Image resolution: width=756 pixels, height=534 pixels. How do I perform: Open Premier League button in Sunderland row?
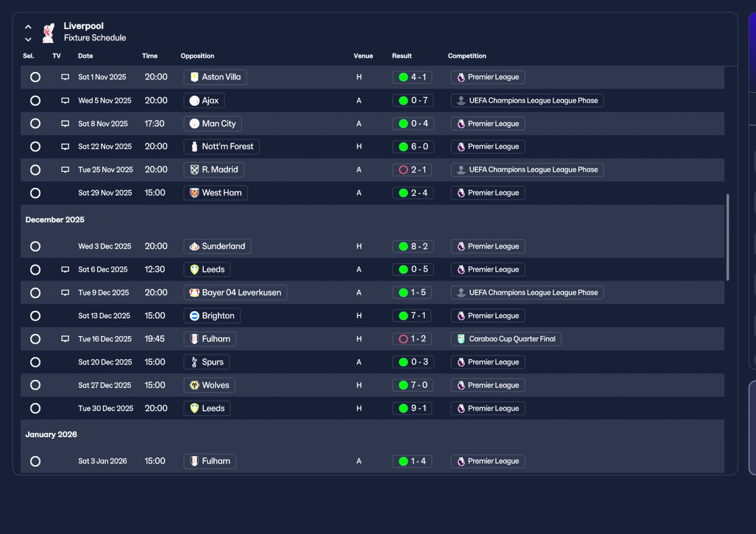488,246
